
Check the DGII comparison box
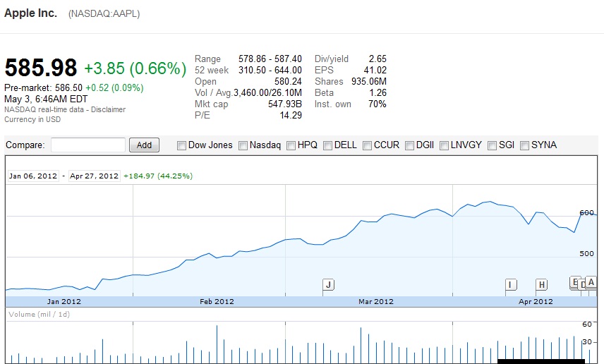click(409, 145)
